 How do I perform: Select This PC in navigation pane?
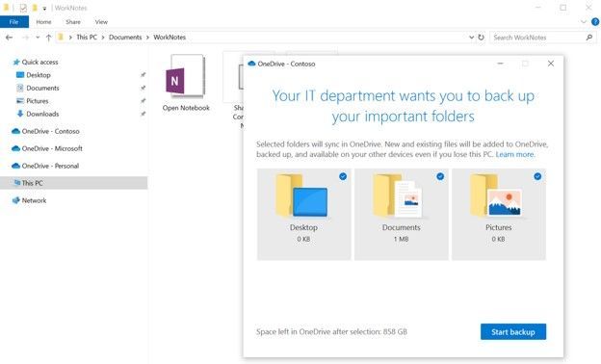tap(73, 183)
